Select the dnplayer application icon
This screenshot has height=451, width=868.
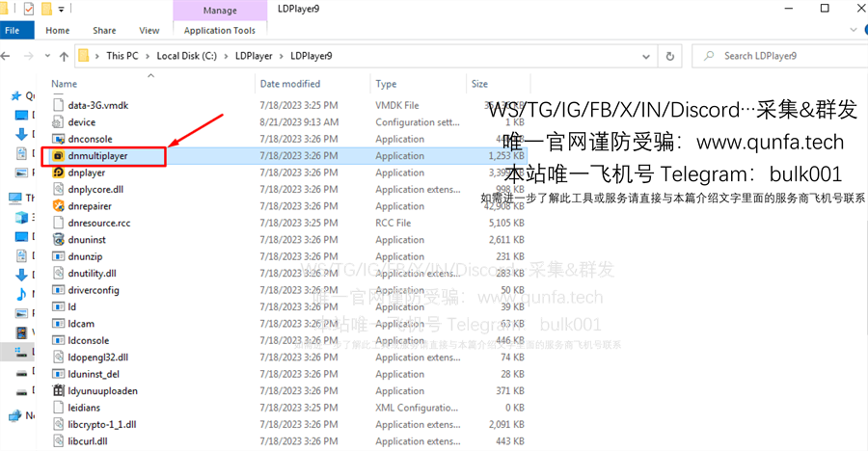click(x=58, y=172)
